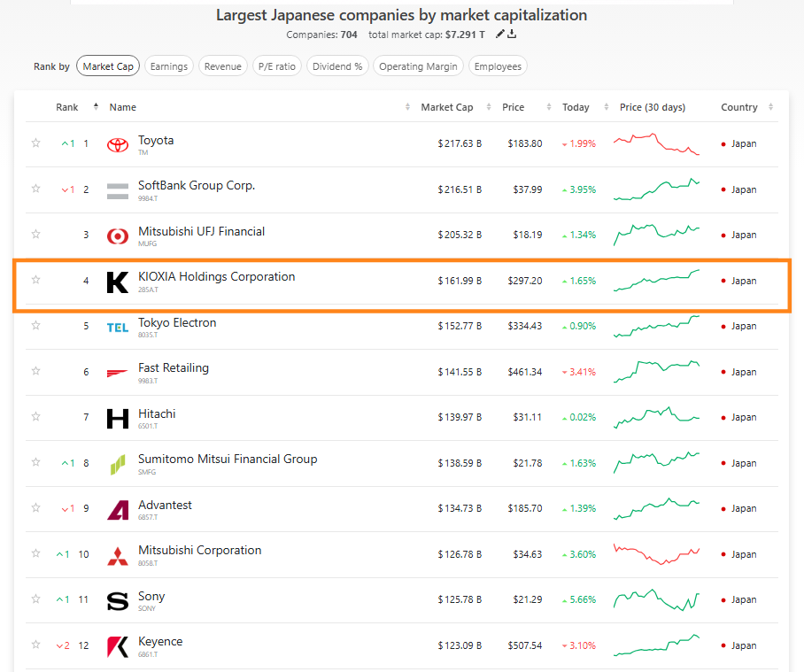Open the Tokyo Electron company link

[x=177, y=323]
